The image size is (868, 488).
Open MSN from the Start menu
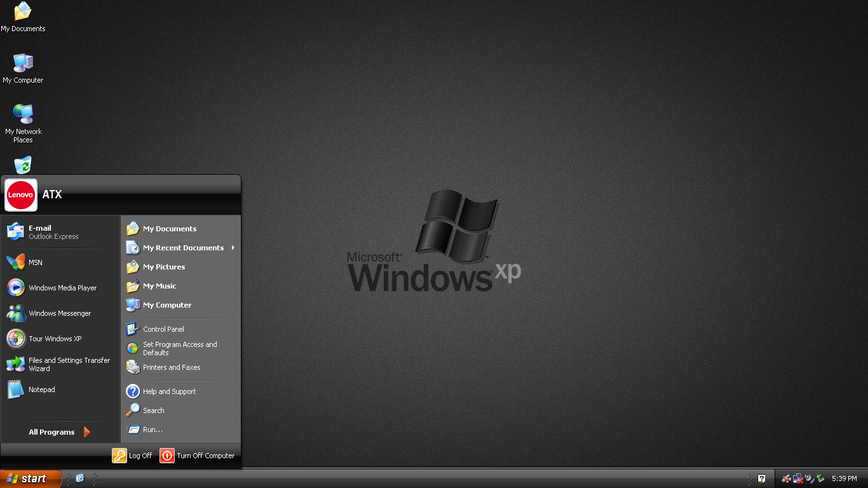tap(60, 262)
